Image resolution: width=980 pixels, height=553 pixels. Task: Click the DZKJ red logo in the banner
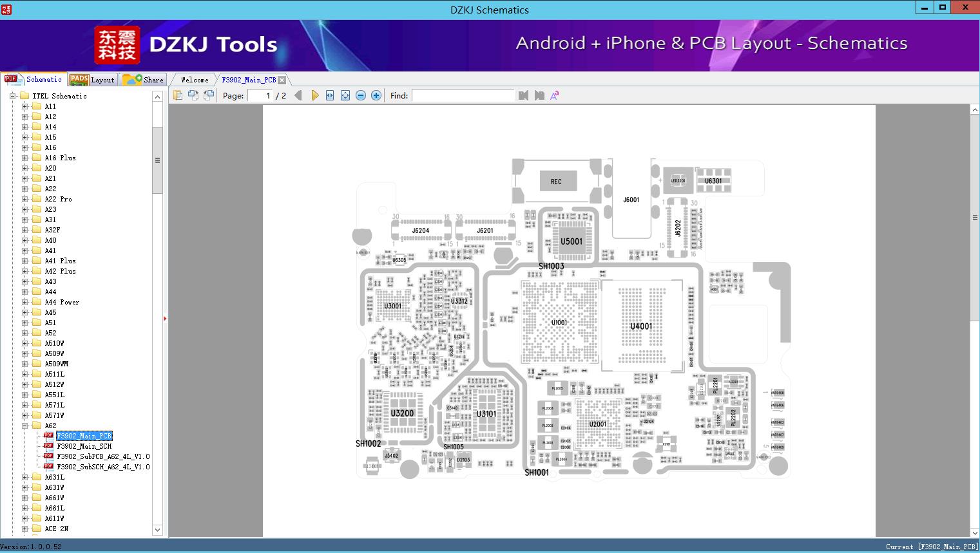point(117,45)
